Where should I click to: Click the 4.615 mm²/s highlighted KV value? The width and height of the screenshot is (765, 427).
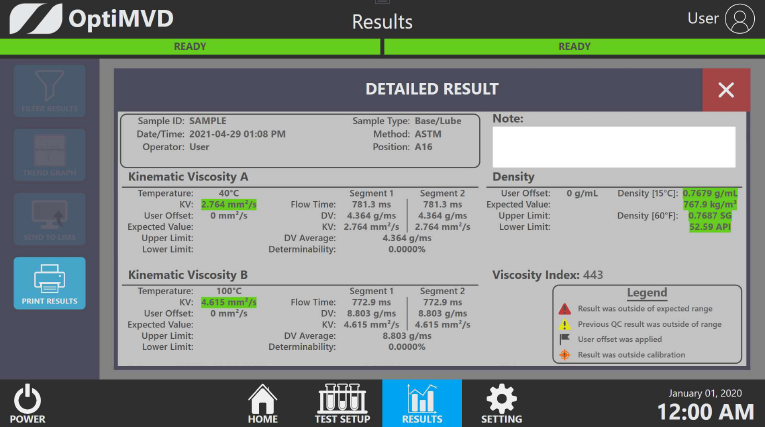(229, 302)
